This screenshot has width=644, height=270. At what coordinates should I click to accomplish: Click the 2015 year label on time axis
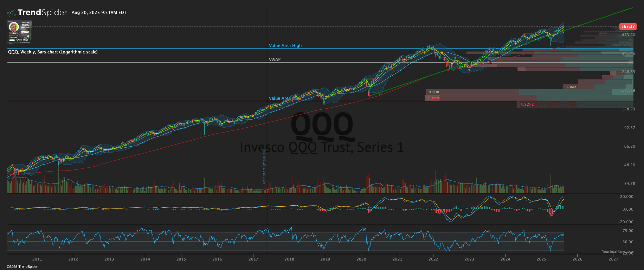tap(181, 259)
